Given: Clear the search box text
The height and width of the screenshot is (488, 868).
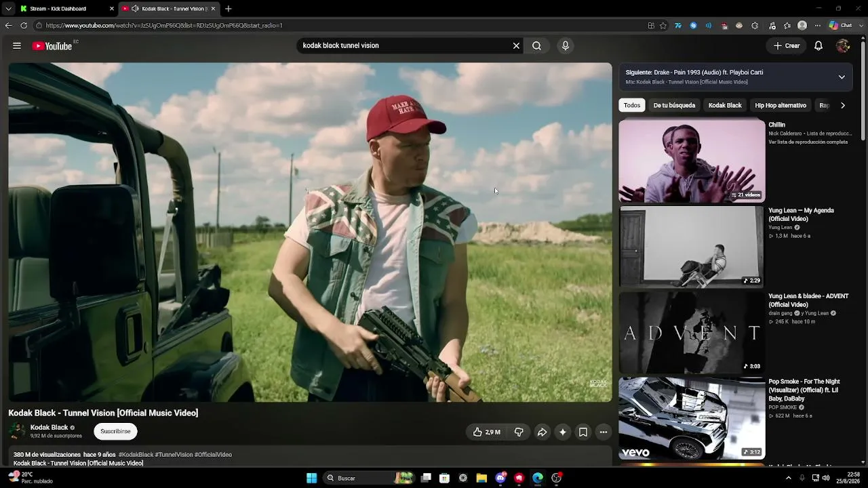Looking at the screenshot, I should [516, 45].
